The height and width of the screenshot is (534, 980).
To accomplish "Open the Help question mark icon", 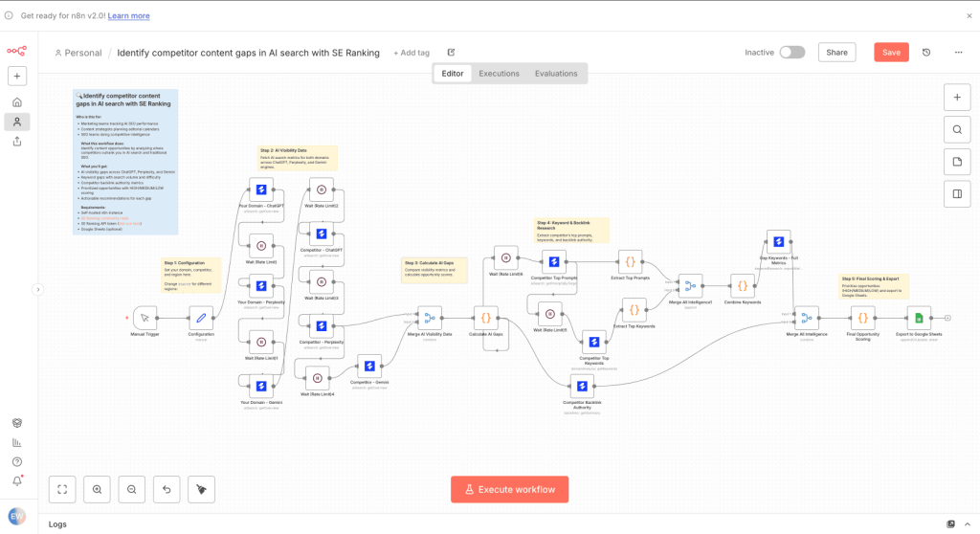I will coord(17,462).
